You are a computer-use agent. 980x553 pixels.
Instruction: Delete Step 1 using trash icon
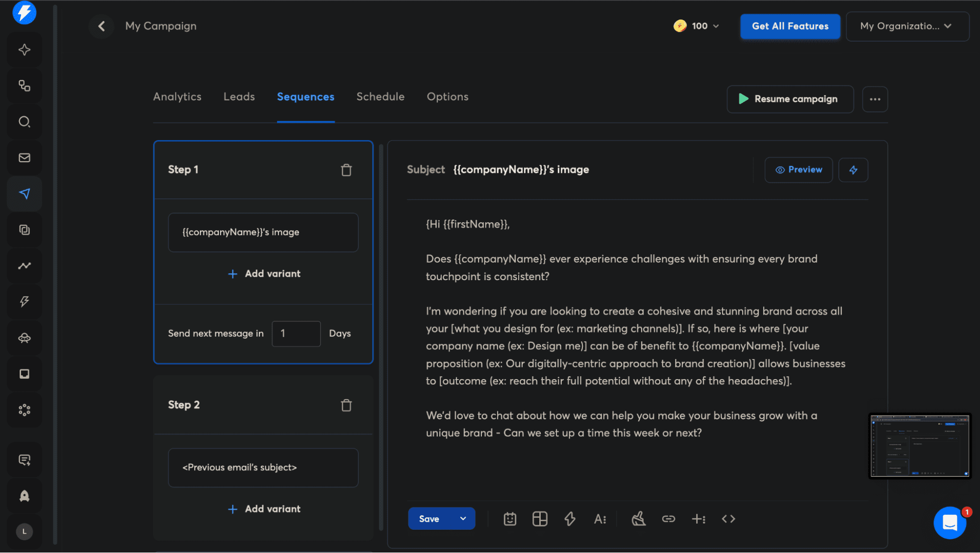pos(346,170)
